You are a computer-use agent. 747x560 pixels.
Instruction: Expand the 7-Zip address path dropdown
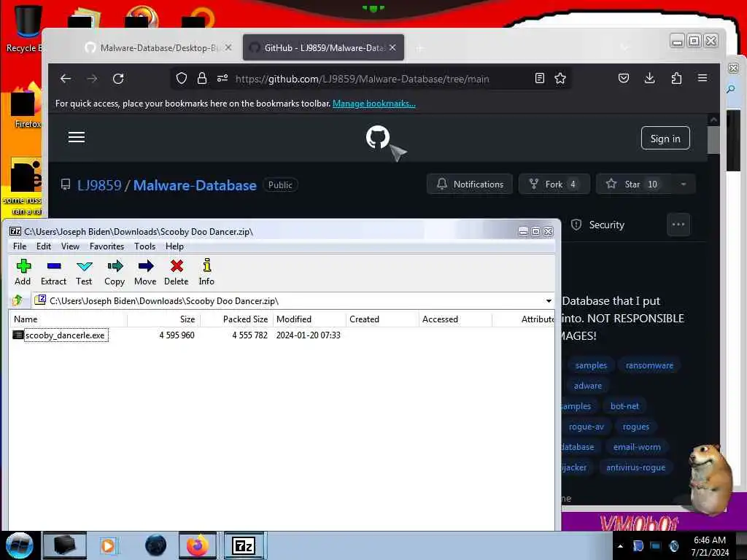pos(549,301)
